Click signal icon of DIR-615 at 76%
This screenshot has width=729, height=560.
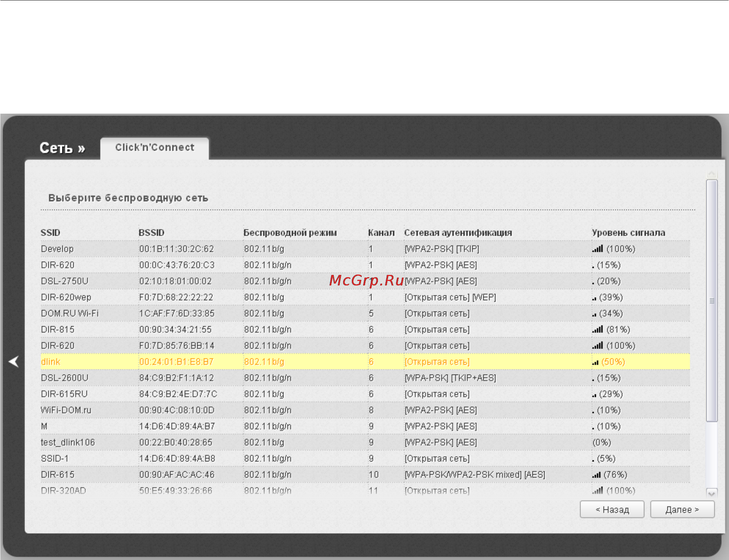(x=596, y=475)
